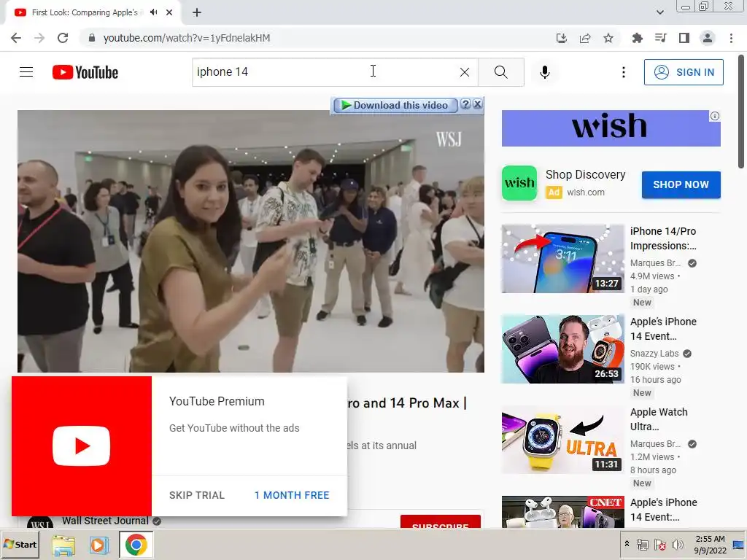The height and width of the screenshot is (560, 747).
Task: Toggle the Chrome side panel icon
Action: point(684,38)
